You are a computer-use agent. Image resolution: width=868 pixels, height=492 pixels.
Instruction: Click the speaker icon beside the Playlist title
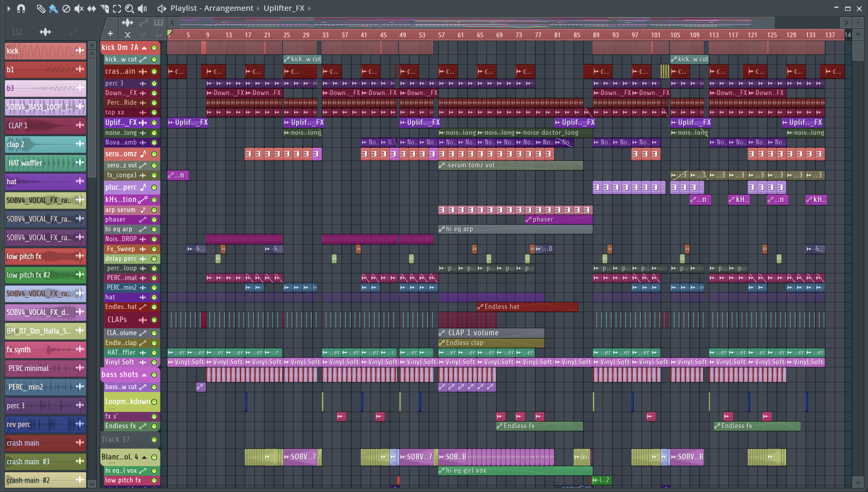pos(162,8)
